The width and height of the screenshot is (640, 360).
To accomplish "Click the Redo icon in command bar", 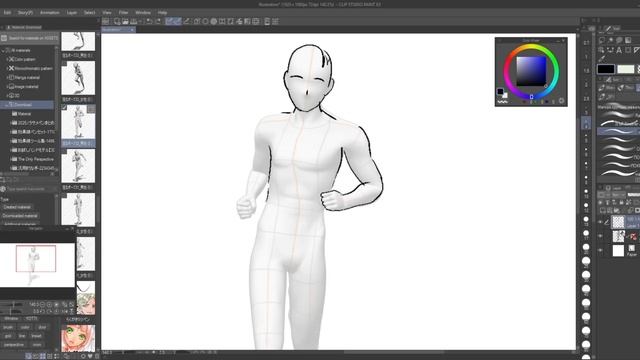I will pos(158,21).
